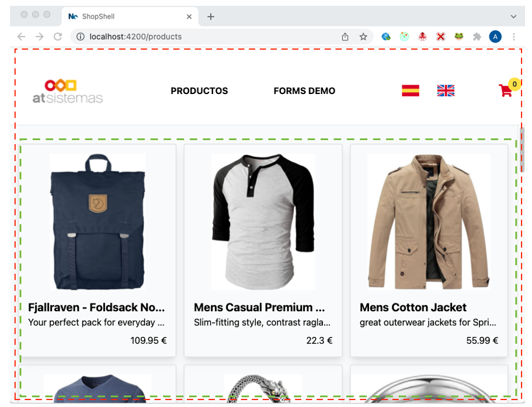Open the frog extension icon

point(459,36)
